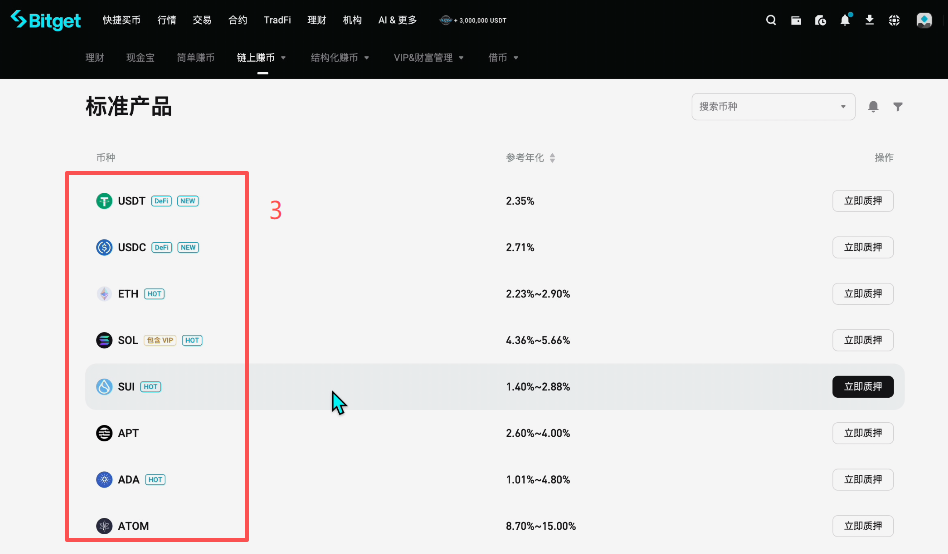Click the HOT tag on ETH row
Screen dimensions: 948x554
tap(155, 294)
